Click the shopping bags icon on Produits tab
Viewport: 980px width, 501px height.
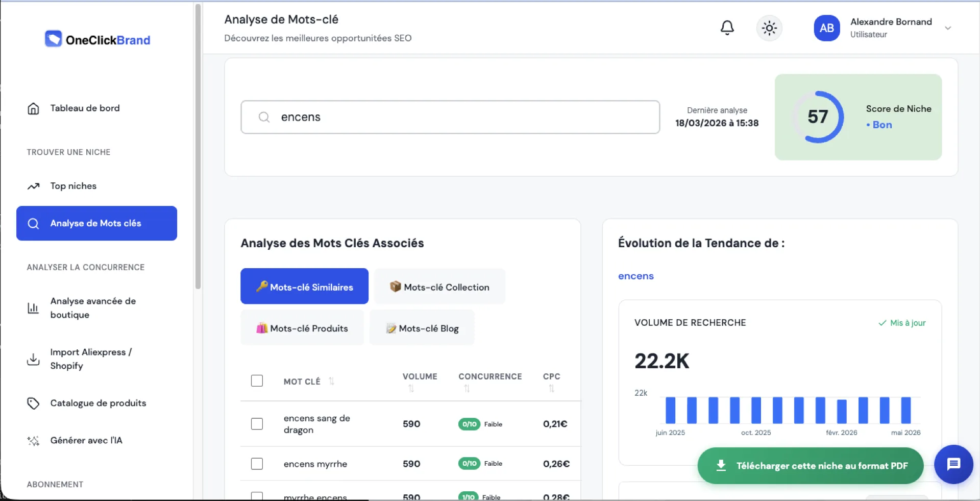tap(262, 328)
